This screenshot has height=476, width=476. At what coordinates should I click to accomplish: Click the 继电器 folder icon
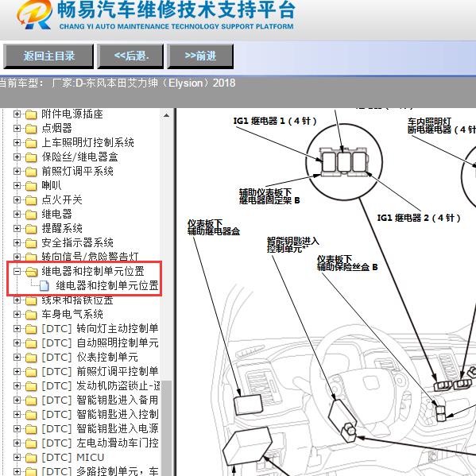(x=31, y=215)
